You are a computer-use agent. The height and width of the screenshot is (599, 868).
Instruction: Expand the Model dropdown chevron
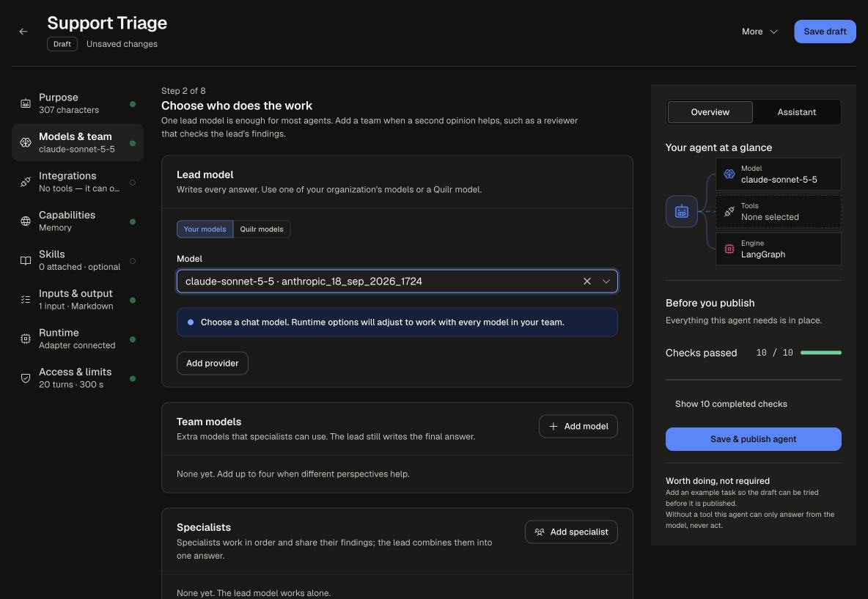[606, 282]
